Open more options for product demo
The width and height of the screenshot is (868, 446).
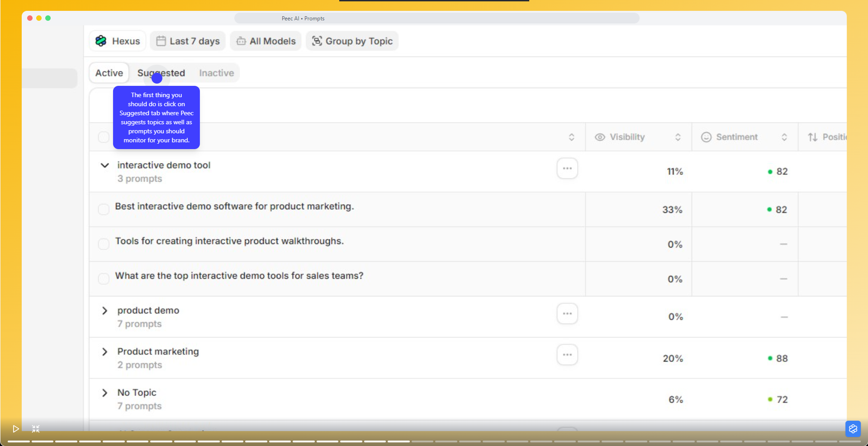pyautogui.click(x=567, y=314)
